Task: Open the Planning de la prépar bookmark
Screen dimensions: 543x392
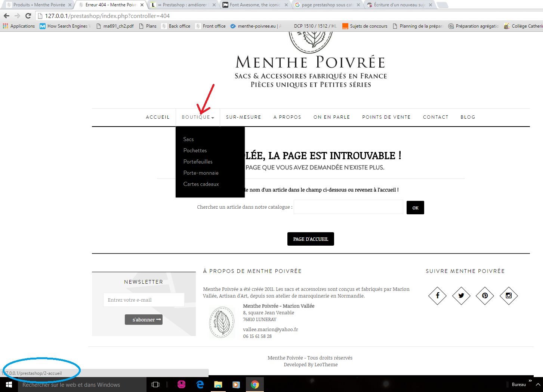Action: (x=418, y=26)
